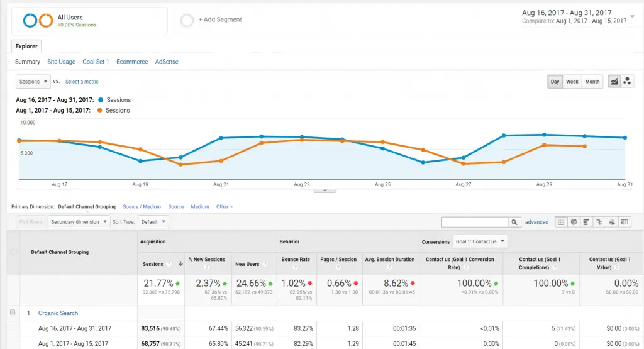
Task: Click the Aug 31 blue data point
Action: pyautogui.click(x=625, y=138)
